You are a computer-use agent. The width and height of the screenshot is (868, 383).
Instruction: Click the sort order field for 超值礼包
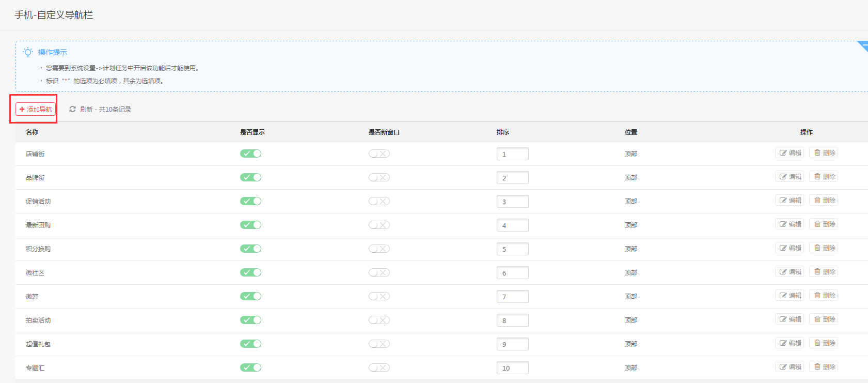point(512,344)
